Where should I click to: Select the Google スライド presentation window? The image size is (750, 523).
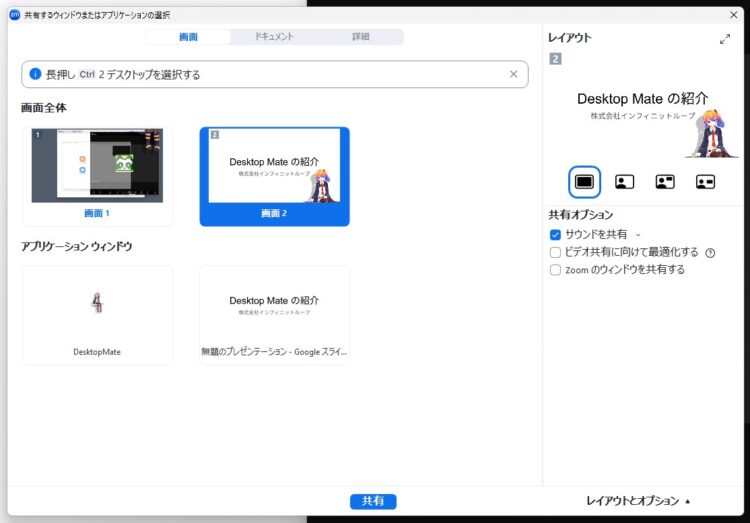click(275, 315)
